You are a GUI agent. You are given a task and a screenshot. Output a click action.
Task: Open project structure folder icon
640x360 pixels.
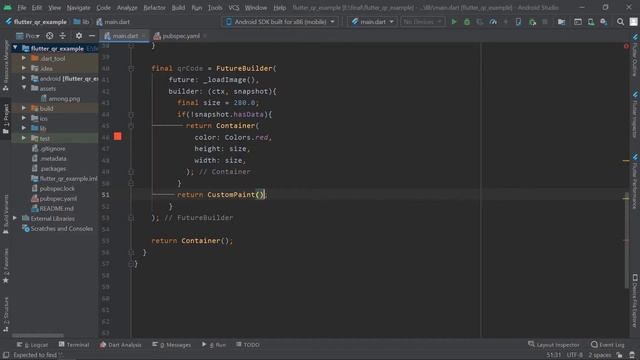pyautogui.click(x=562, y=22)
